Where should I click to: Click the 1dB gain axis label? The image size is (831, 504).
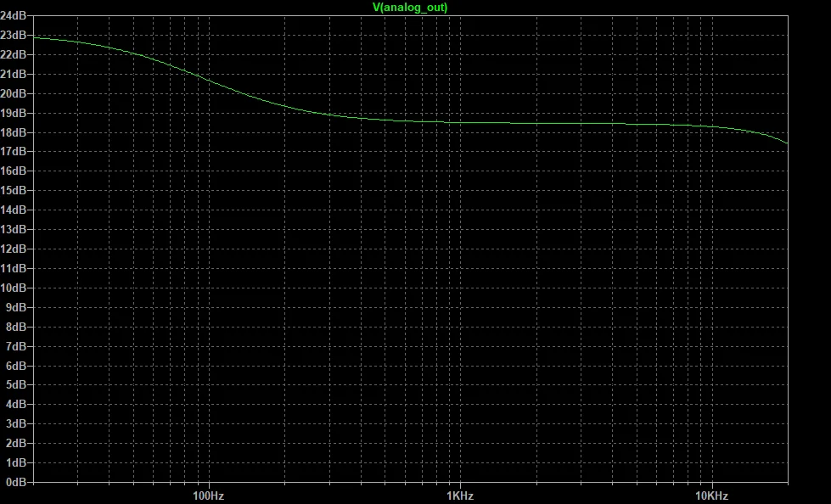[x=16, y=462]
